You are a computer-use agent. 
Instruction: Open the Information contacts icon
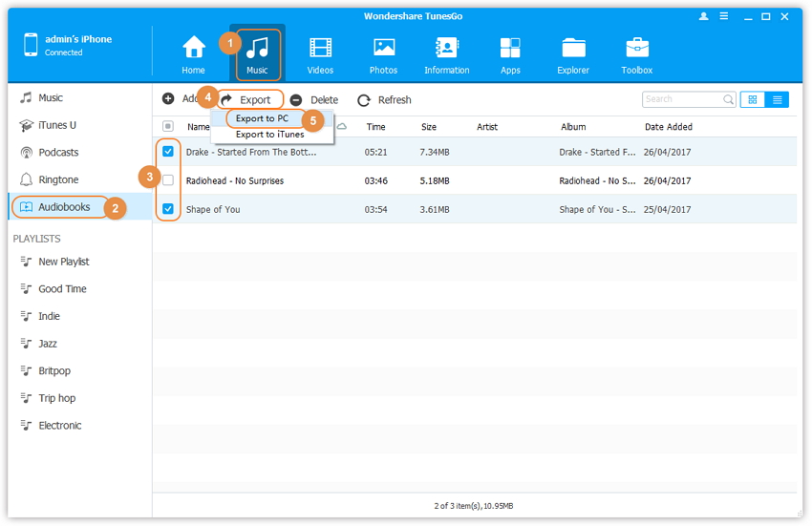(446, 48)
